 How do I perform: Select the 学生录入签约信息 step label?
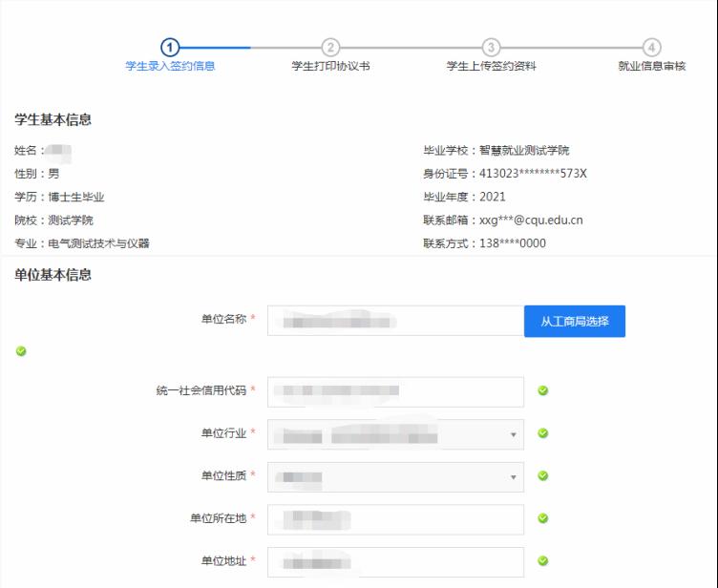tap(170, 67)
